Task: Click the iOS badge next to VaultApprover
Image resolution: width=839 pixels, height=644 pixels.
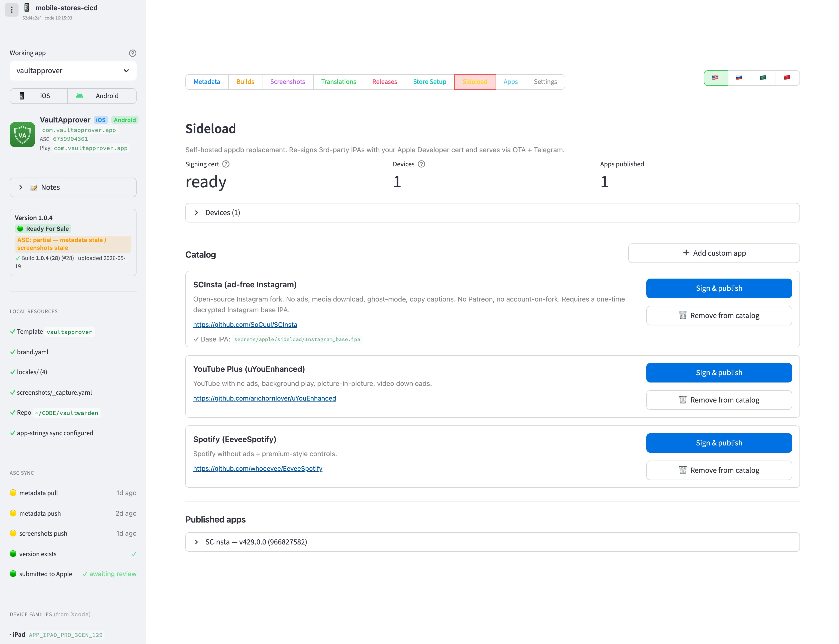Action: 101,120
